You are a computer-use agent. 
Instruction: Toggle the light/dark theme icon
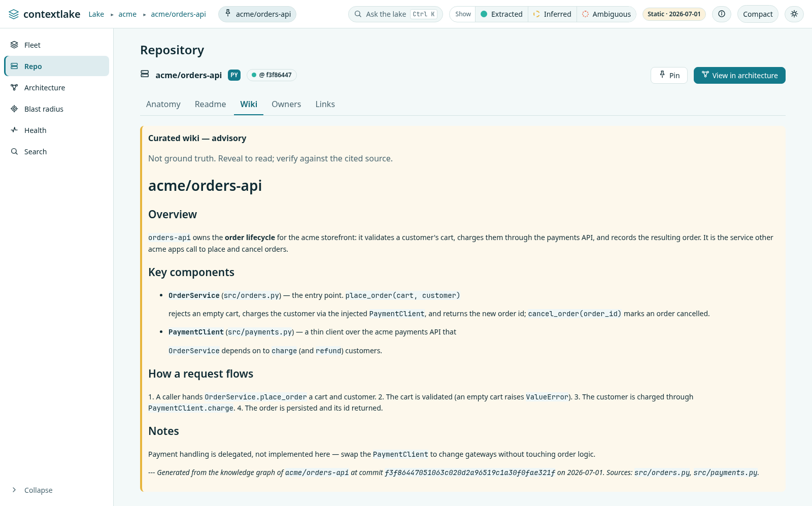(x=794, y=14)
